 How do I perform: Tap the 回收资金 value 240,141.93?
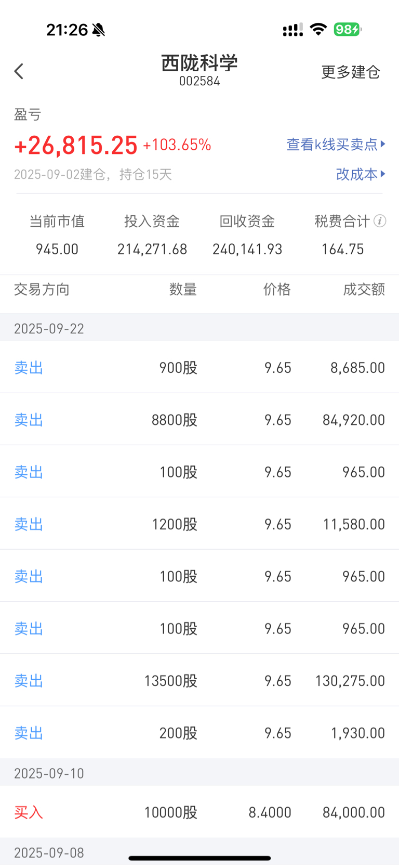click(x=247, y=249)
